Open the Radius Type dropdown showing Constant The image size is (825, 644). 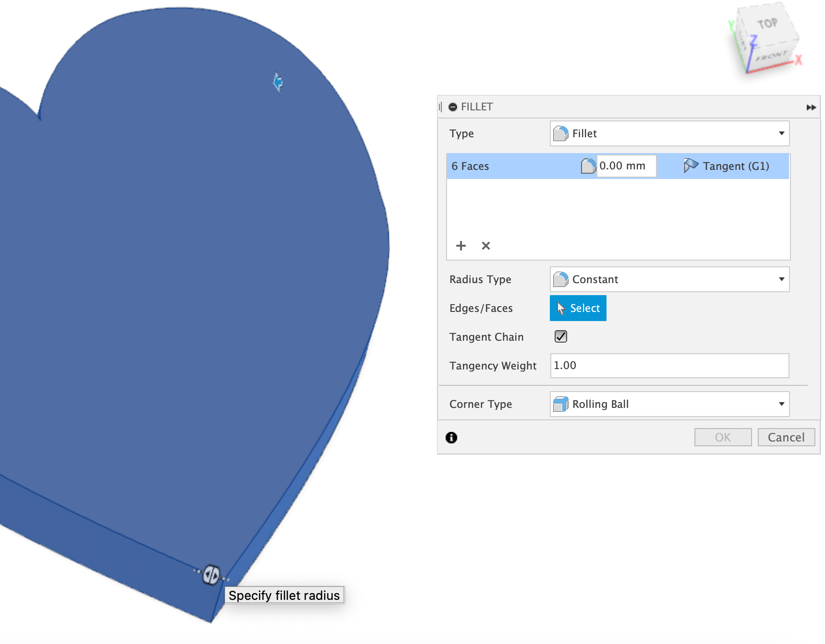coord(669,279)
